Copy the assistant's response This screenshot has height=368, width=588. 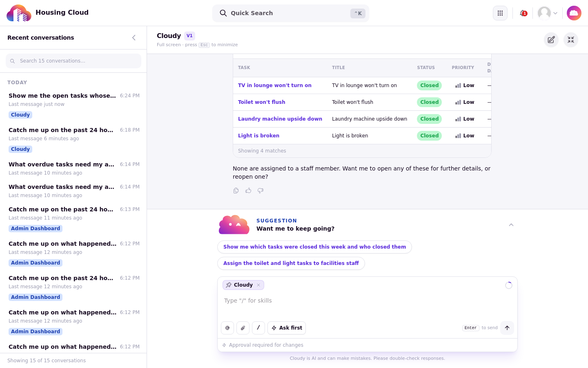(236, 191)
